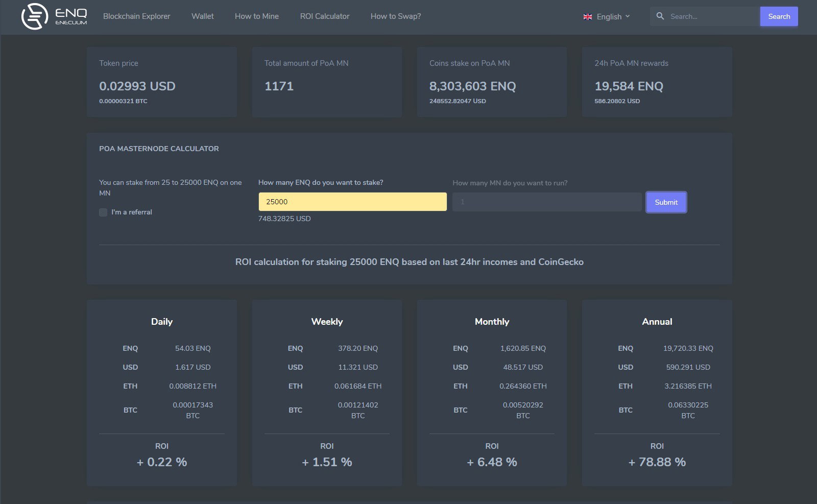Click the UK flag language icon
Image resolution: width=817 pixels, height=504 pixels.
[x=588, y=17]
